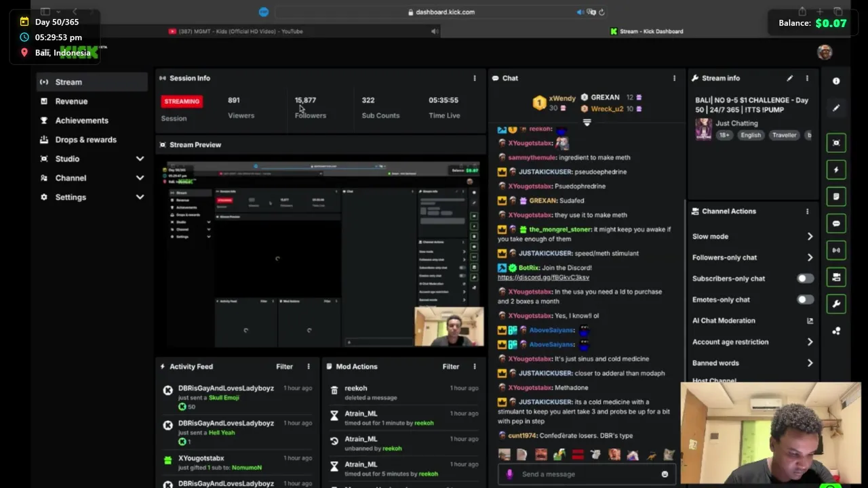The image size is (868, 488).
Task: Collapse the chat leaderboard arrow
Action: point(587,123)
